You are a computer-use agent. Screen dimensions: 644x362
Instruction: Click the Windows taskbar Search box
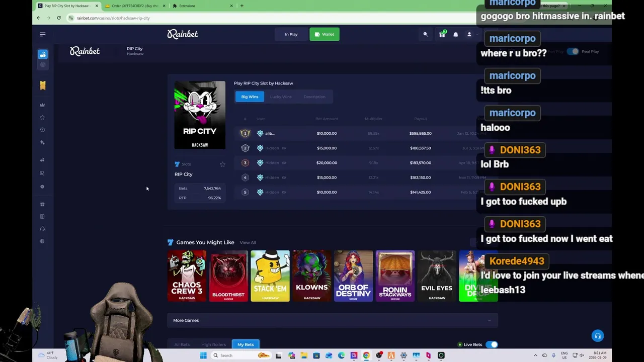click(240, 355)
